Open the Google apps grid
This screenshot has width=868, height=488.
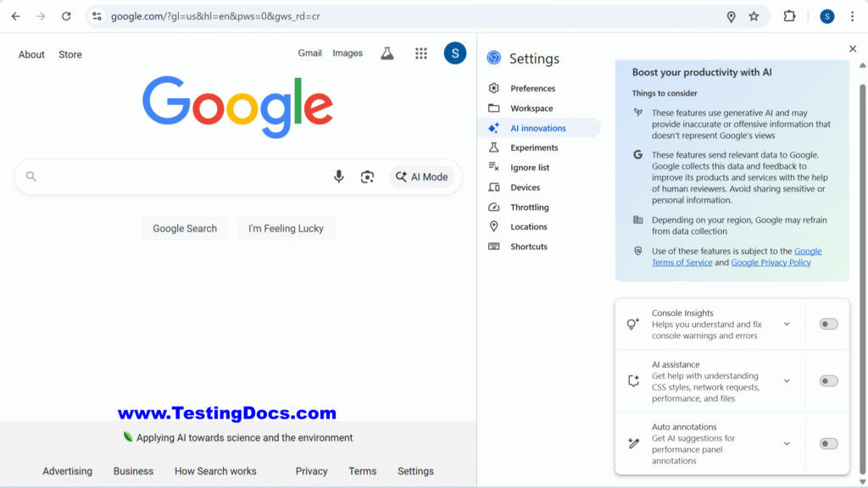pos(421,53)
